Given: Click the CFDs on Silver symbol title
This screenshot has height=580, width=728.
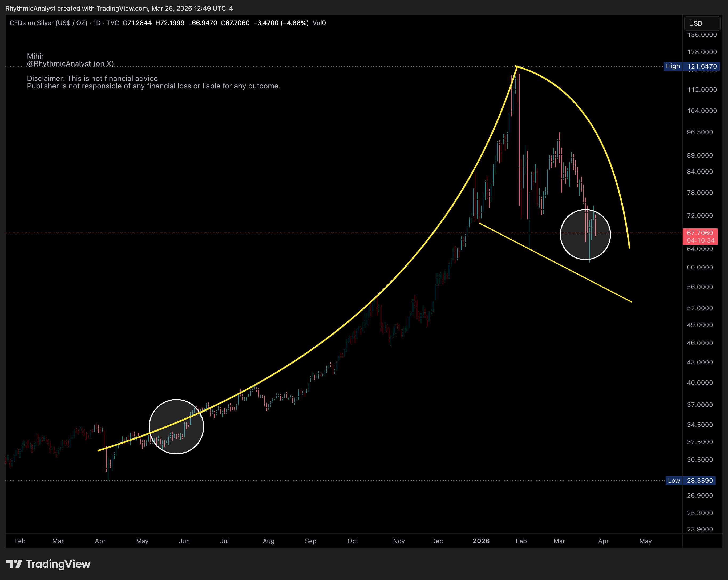Looking at the screenshot, I should point(48,23).
